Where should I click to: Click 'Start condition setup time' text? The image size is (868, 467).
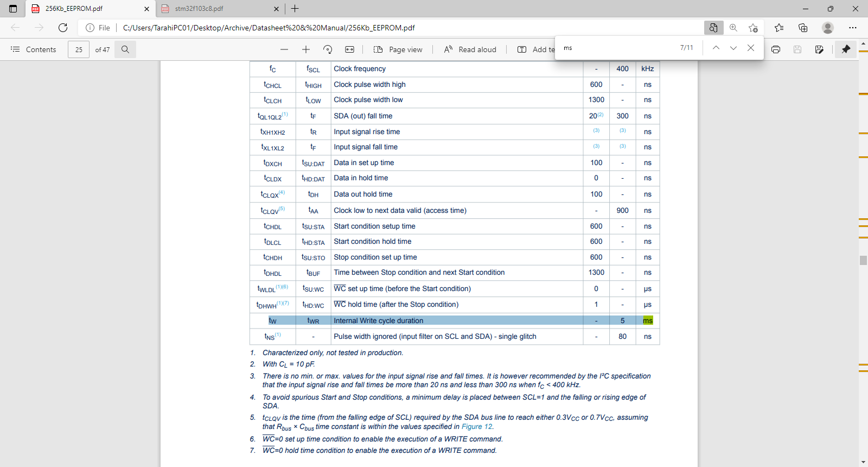click(374, 226)
